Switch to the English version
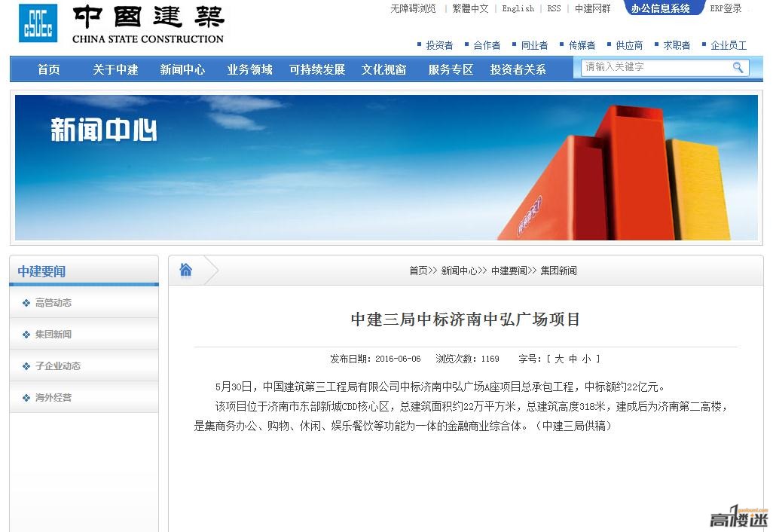The width and height of the screenshot is (773, 532). [518, 8]
